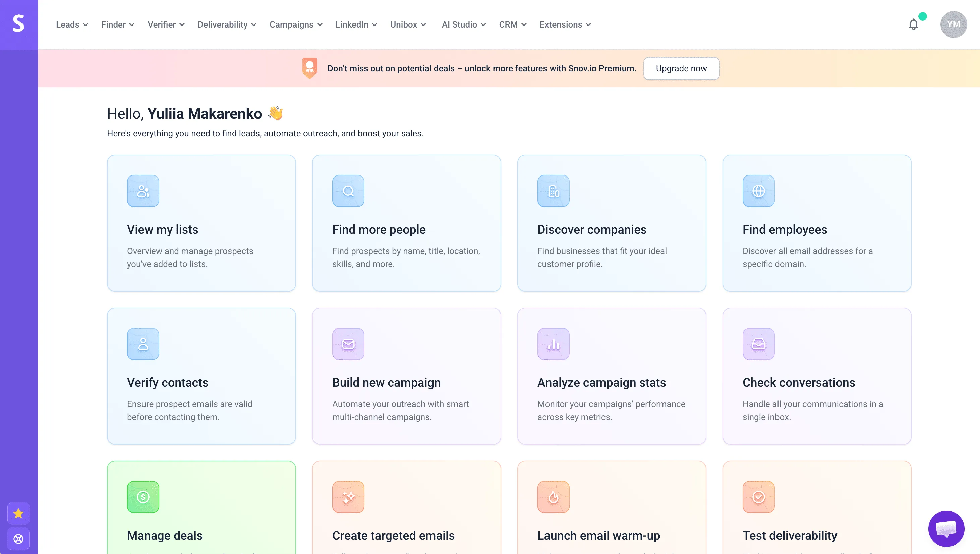Click the Upgrade now button
The height and width of the screenshot is (554, 980).
coord(681,68)
